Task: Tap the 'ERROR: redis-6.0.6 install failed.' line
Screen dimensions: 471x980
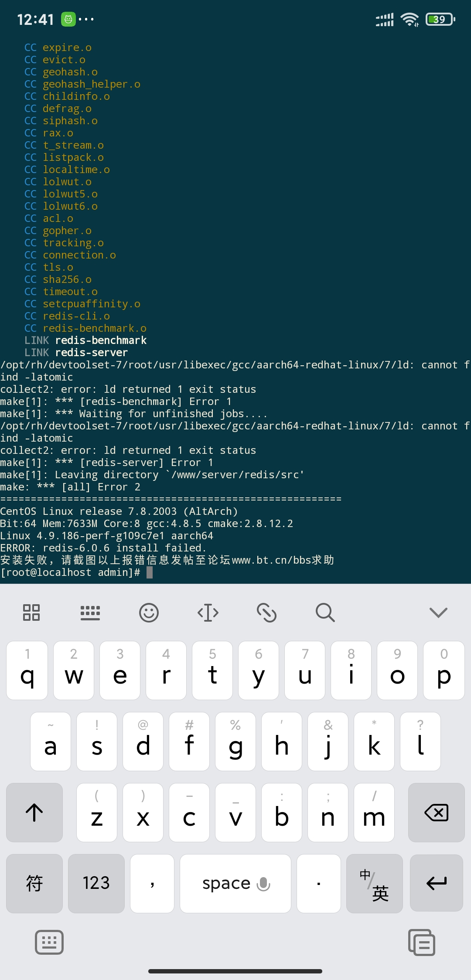Action: [103, 548]
